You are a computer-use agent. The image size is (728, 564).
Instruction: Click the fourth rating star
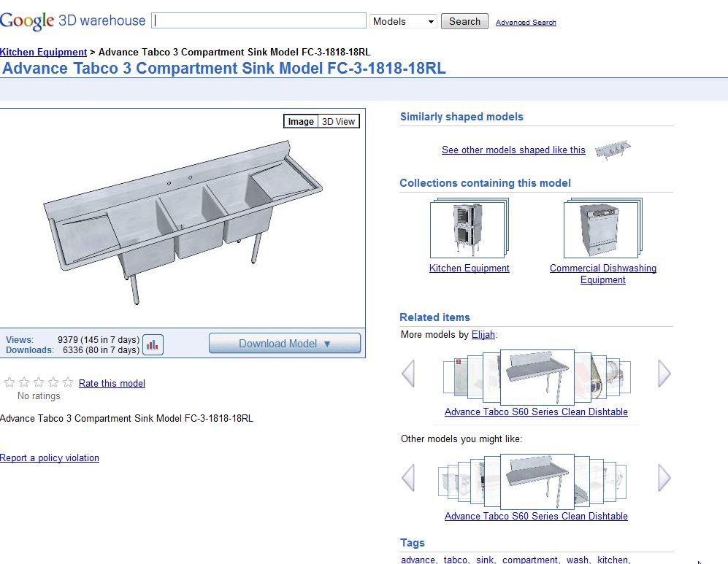[53, 382]
